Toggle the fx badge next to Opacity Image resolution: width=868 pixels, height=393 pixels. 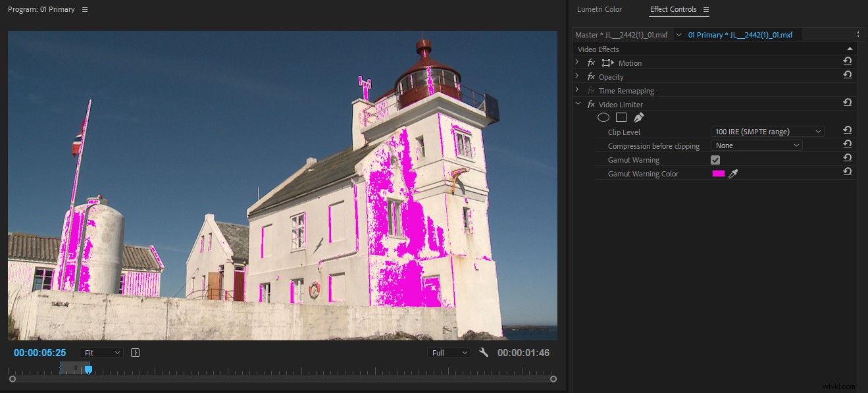coord(590,76)
